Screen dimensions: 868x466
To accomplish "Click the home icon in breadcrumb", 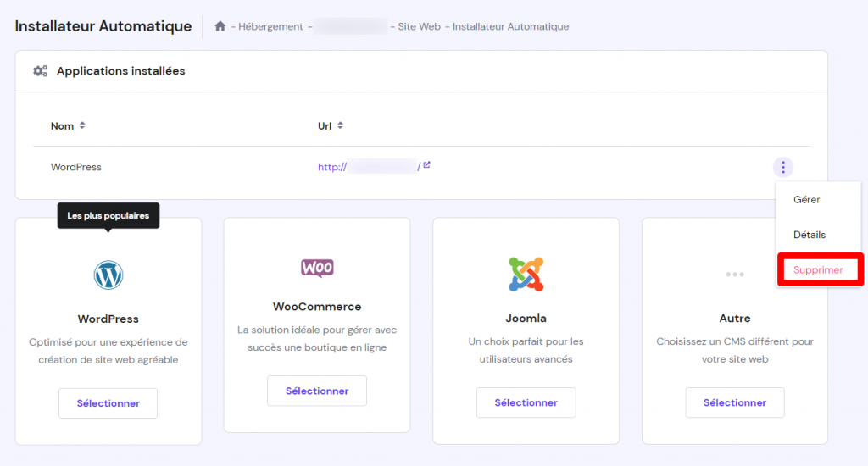I will (220, 26).
